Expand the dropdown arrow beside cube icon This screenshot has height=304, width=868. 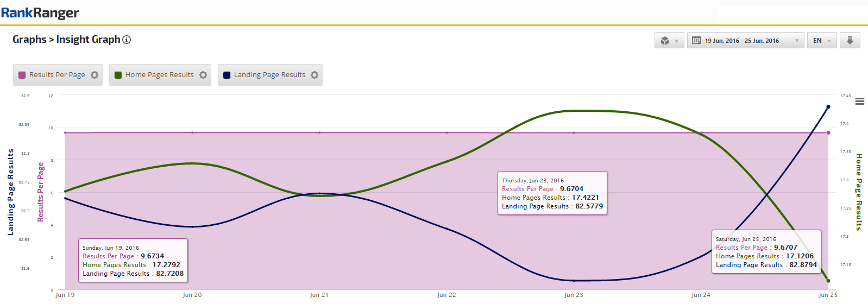point(676,41)
